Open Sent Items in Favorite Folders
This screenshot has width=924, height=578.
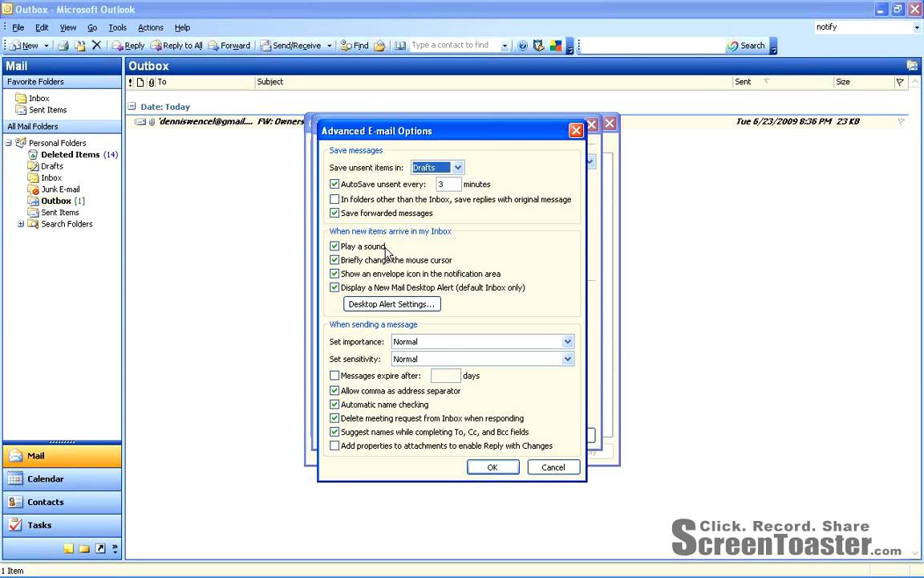41,110
